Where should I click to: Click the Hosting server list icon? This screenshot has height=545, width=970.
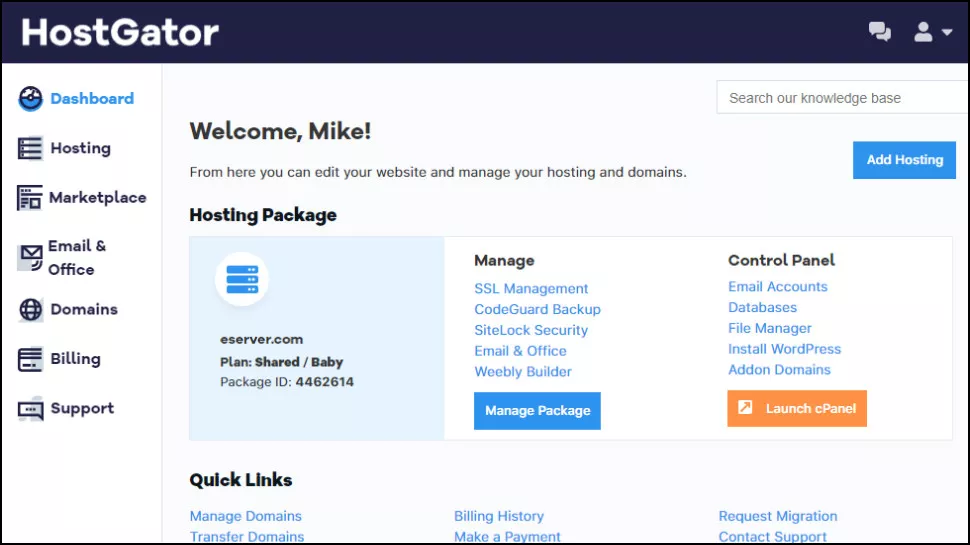pos(30,148)
